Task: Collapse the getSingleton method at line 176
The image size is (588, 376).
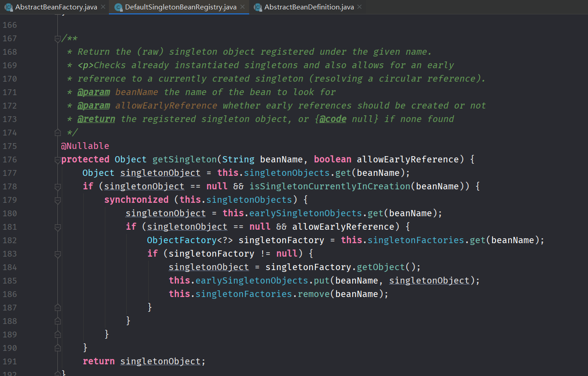Action: 57,160
